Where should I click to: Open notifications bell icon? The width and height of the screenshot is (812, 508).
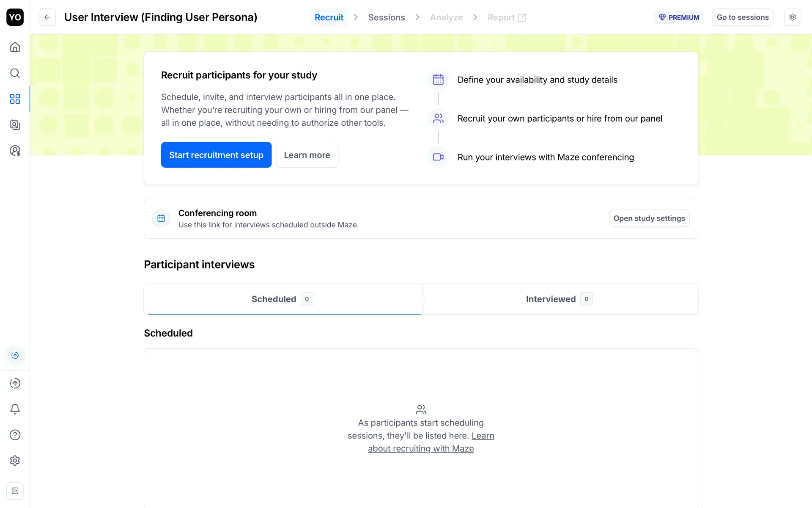pos(15,409)
